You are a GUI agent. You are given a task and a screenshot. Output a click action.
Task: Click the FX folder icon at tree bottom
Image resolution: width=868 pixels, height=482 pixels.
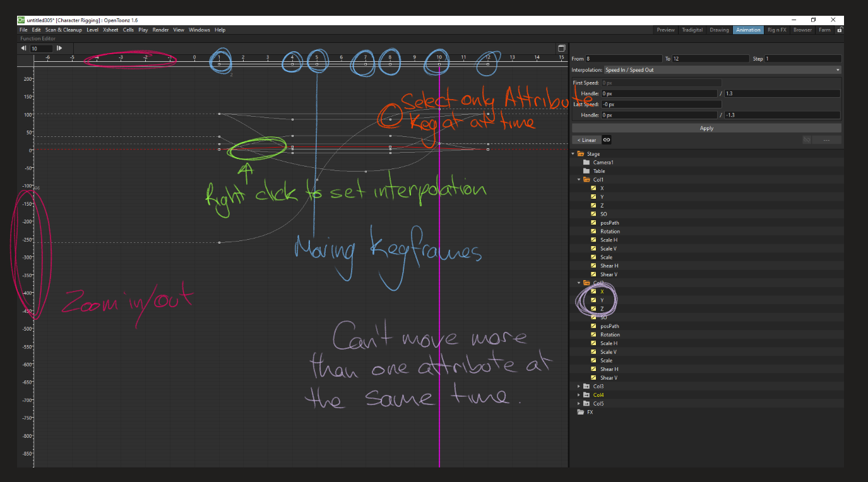pos(581,411)
